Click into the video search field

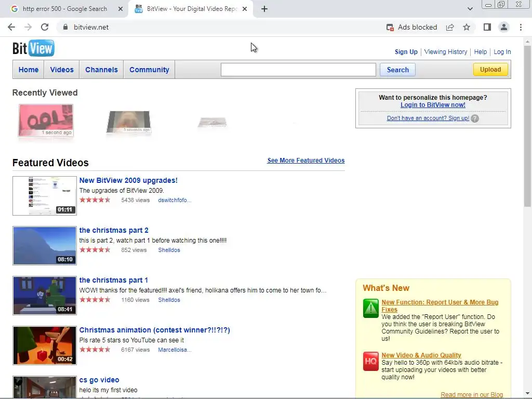[x=298, y=70]
